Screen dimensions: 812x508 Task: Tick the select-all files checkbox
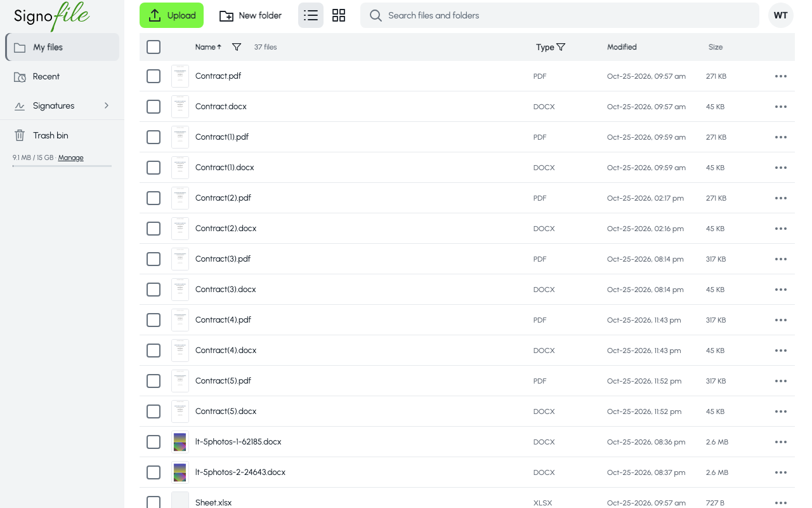tap(154, 47)
